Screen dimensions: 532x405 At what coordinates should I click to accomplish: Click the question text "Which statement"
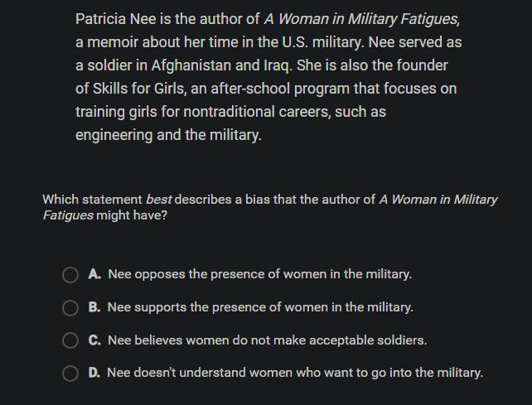coord(92,200)
